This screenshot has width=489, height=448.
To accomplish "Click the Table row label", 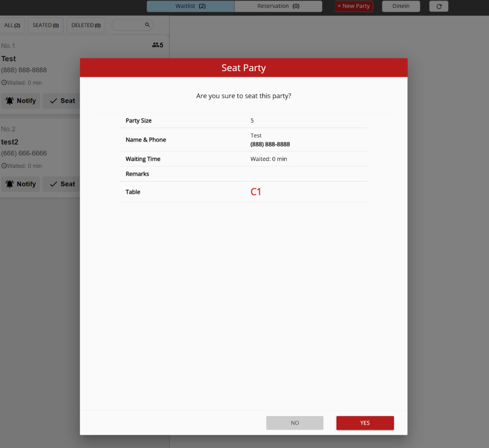I will click(x=133, y=192).
